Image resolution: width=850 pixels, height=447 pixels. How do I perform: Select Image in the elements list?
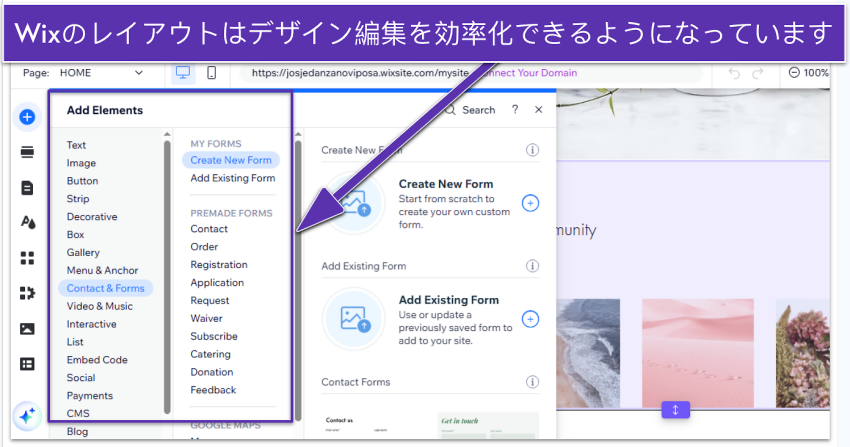81,163
